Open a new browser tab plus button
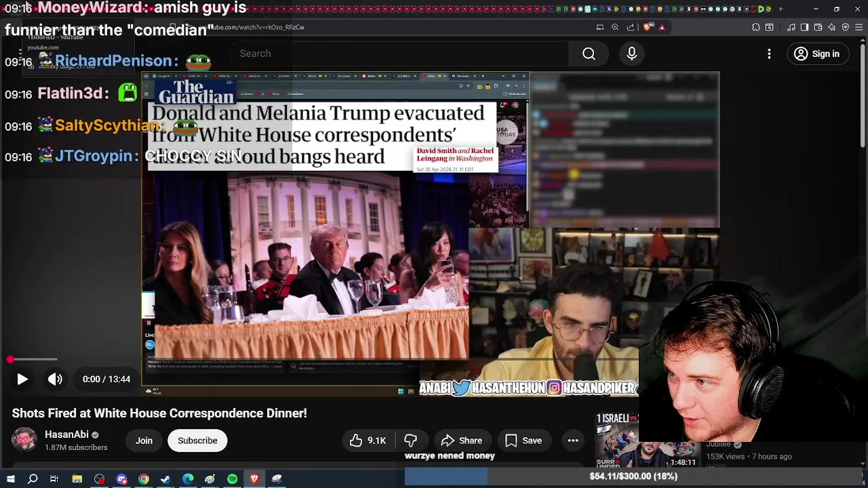The width and height of the screenshot is (868, 488). click(x=781, y=9)
